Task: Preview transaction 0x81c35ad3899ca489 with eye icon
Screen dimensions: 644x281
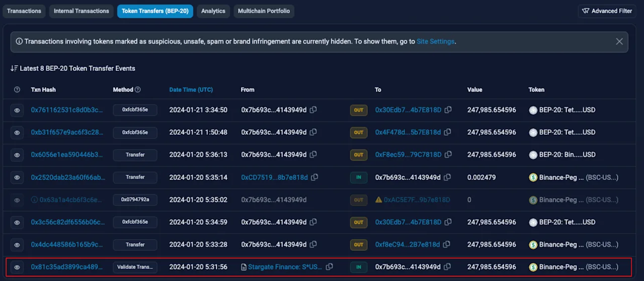Action: pyautogui.click(x=17, y=267)
